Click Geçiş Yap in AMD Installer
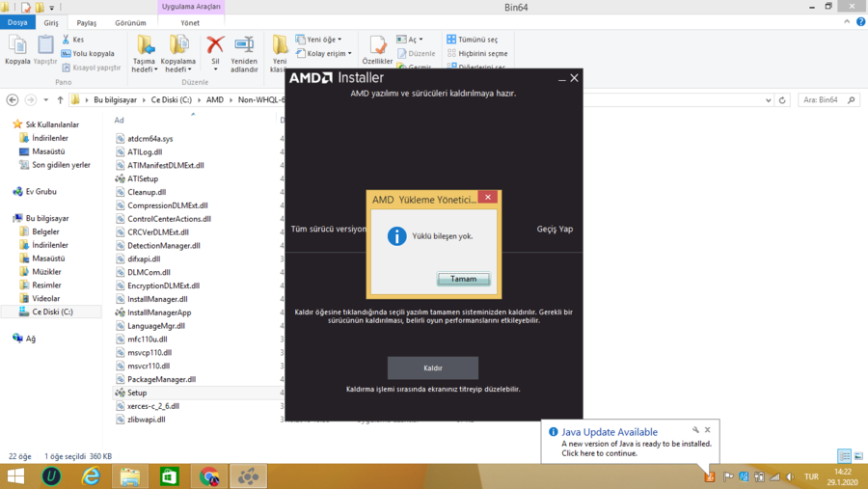The width and height of the screenshot is (868, 489). [555, 229]
